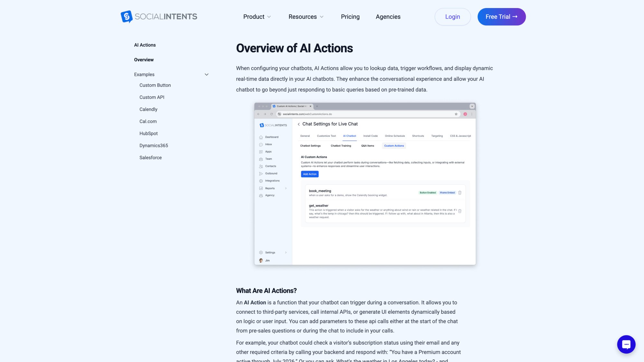Click the Free Trial button

click(501, 16)
